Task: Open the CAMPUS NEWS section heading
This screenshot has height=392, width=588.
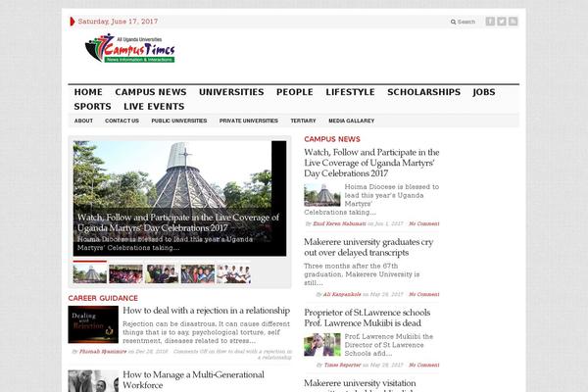Action: (x=332, y=139)
